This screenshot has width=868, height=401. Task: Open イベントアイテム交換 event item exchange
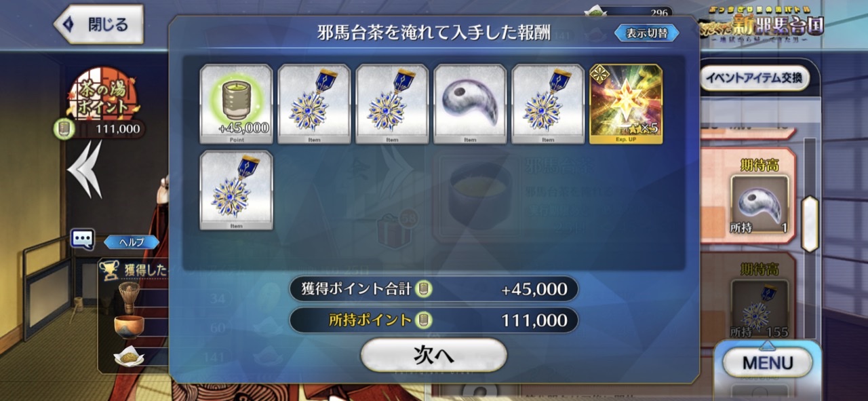coord(754,78)
